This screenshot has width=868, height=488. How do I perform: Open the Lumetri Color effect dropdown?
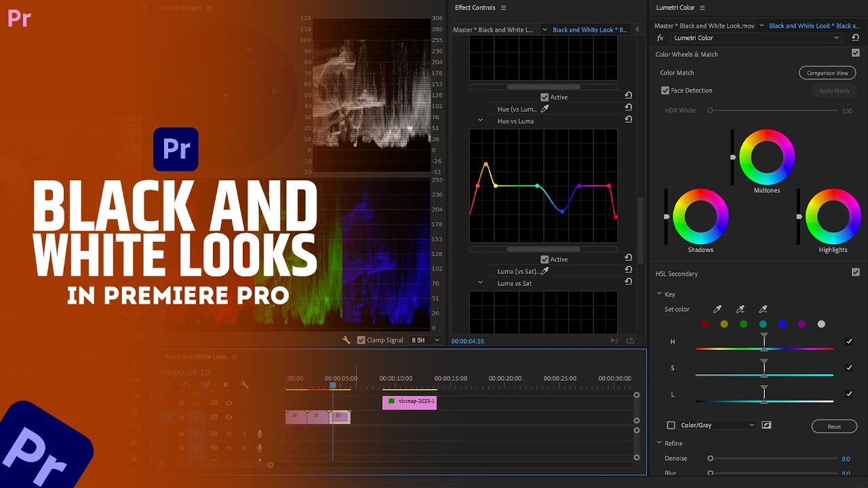point(755,38)
